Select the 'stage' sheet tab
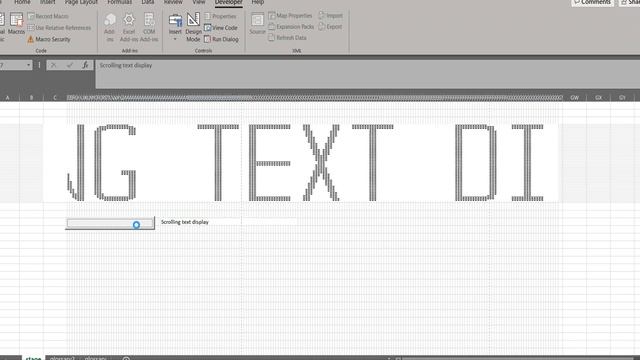The width and height of the screenshot is (640, 360). click(33, 358)
